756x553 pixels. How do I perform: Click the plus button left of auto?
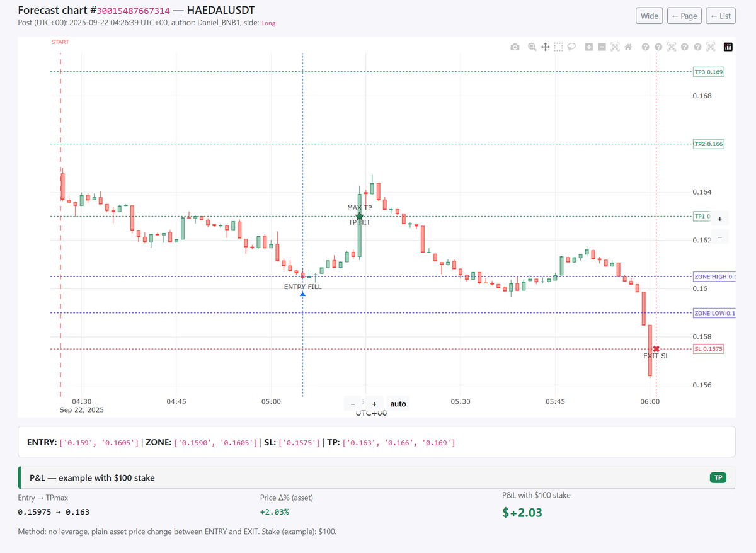374,404
